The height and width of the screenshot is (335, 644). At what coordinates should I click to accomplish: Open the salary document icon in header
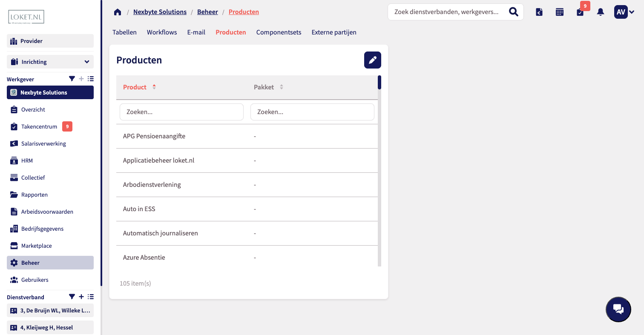pos(539,12)
